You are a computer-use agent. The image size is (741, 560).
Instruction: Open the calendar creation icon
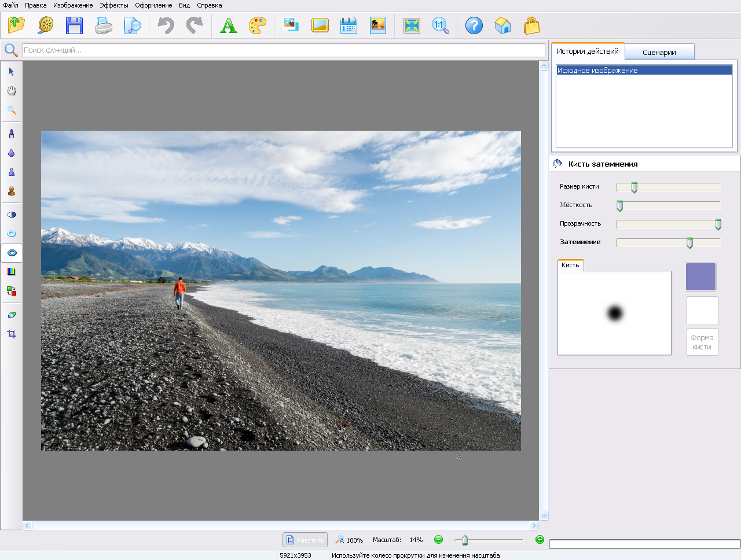click(349, 25)
